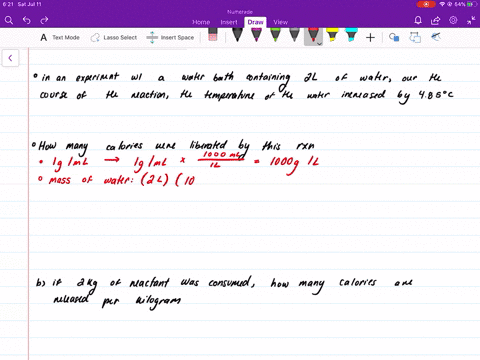Pick the gray pencil
The height and width of the screenshot is (360, 480).
point(294,35)
